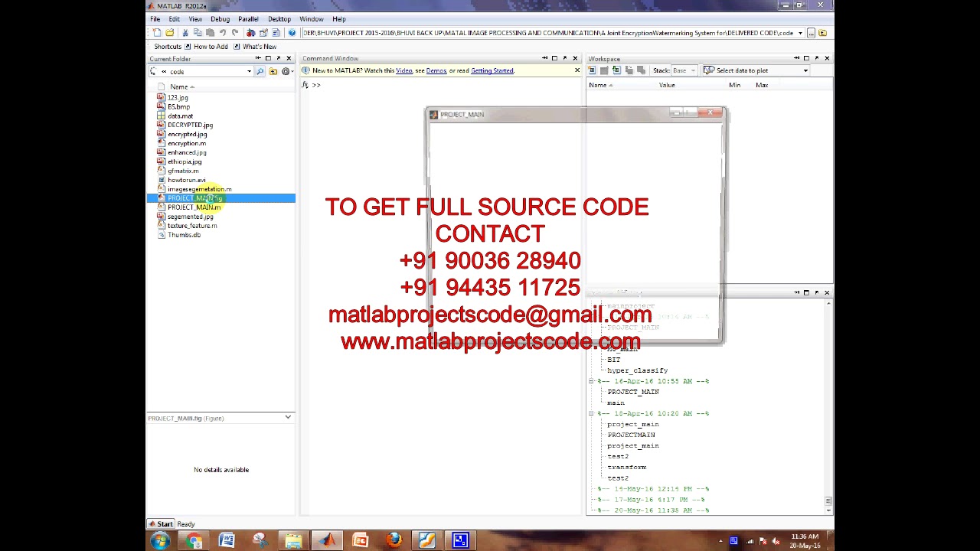
Task: Open Simulink library icon
Action: 250,33
